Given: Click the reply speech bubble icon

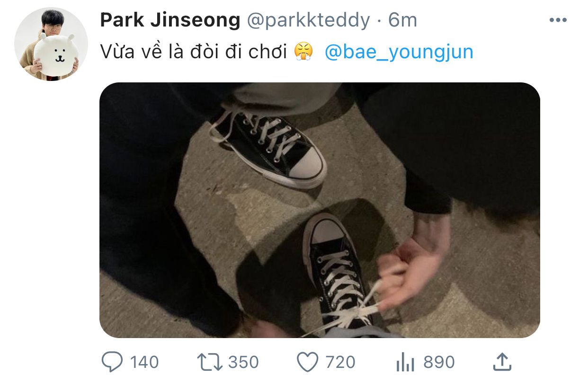Looking at the screenshot, I should (113, 362).
